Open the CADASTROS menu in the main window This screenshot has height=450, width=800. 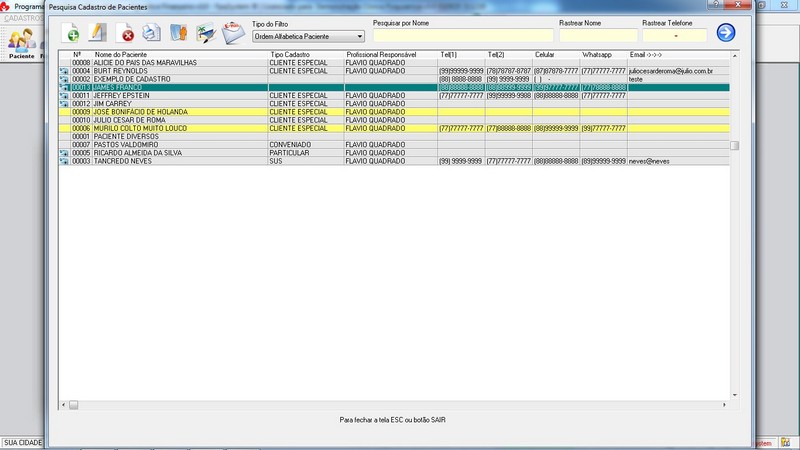click(x=23, y=18)
